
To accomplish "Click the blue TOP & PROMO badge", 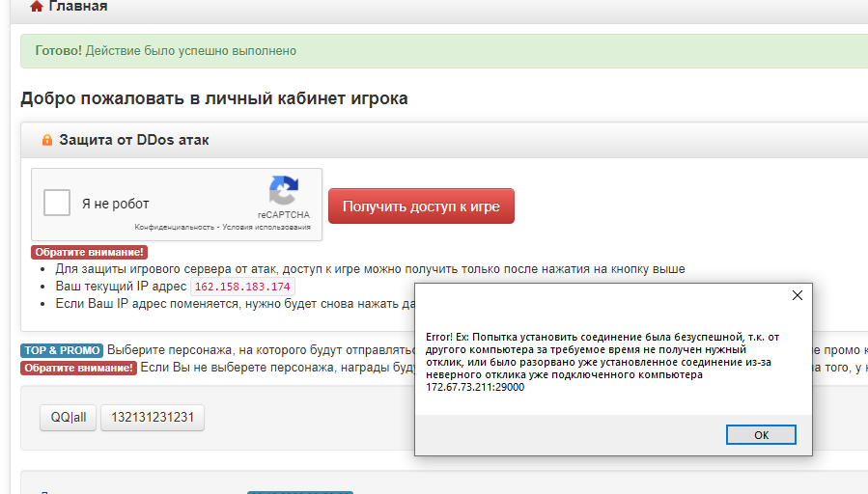I will pyautogui.click(x=62, y=350).
